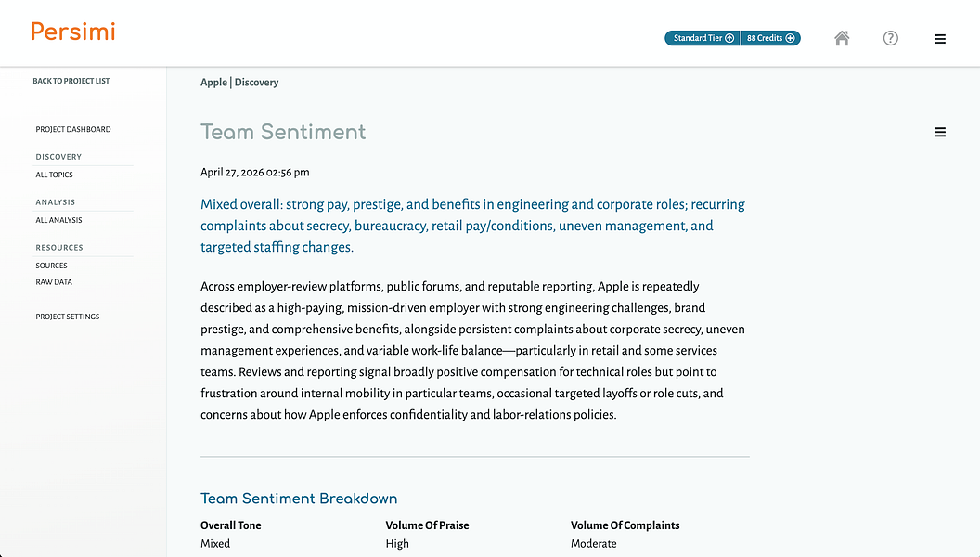The width and height of the screenshot is (980, 557).
Task: Open All Analysis in sidebar
Action: (x=58, y=220)
